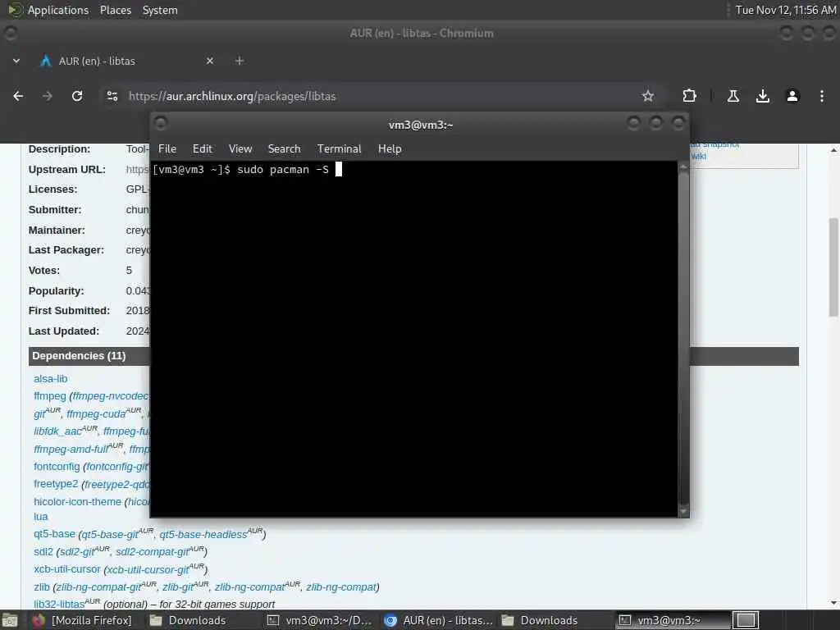Open the sdl2-compat-git AUR link
Screen dimensions: 840x630
point(152,552)
